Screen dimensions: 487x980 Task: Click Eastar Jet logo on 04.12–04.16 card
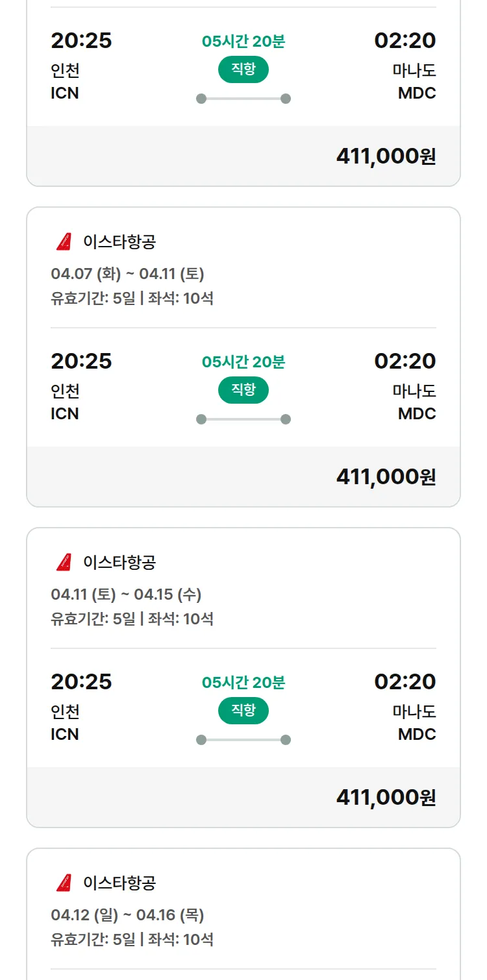tap(64, 883)
